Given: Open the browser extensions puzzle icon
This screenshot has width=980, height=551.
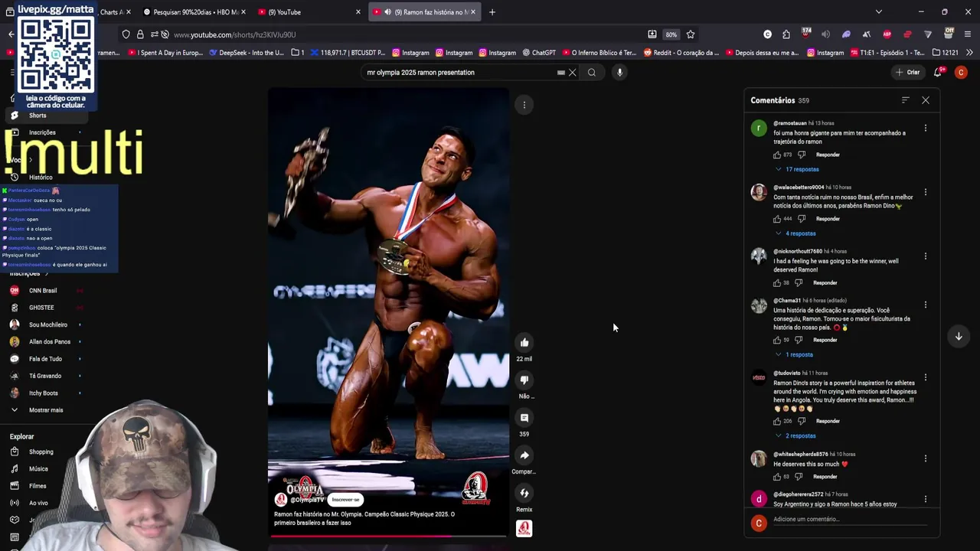Looking at the screenshot, I should [786, 34].
